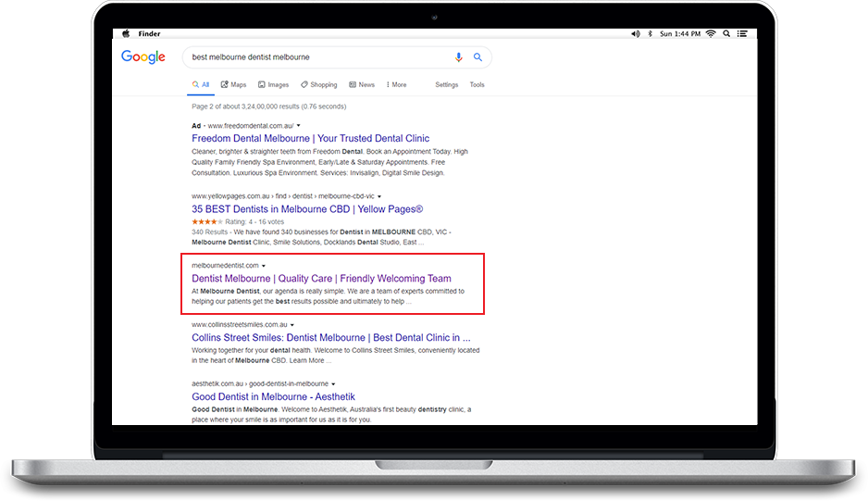
Task: Open the Apple menu
Action: click(126, 33)
